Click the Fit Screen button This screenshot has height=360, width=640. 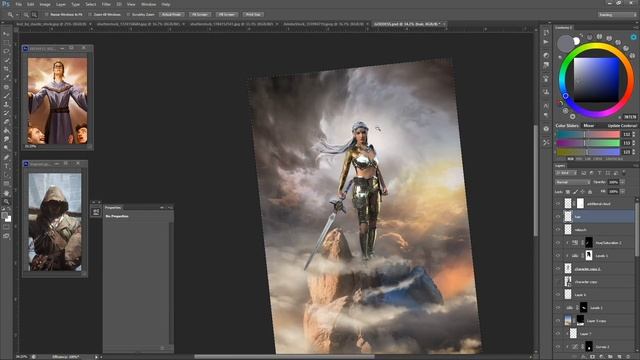[200, 15]
